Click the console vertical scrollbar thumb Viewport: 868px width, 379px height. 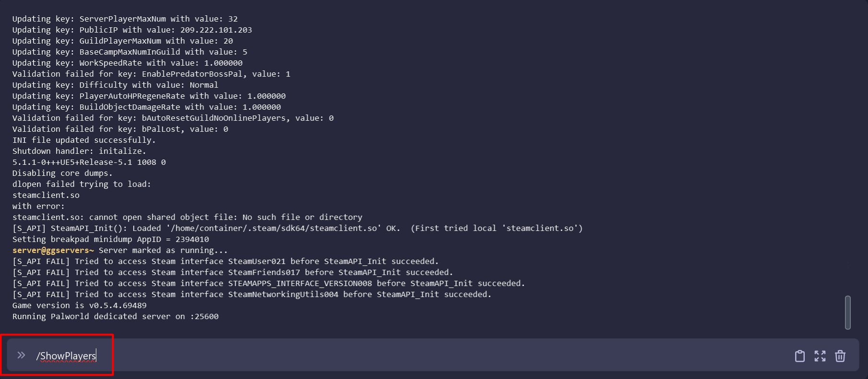(847, 312)
